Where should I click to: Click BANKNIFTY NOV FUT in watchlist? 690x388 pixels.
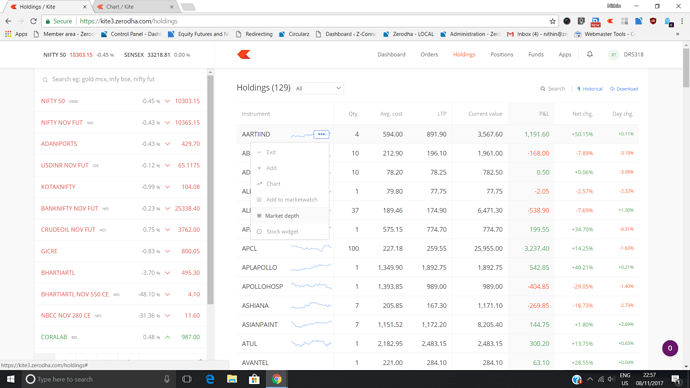coord(70,209)
